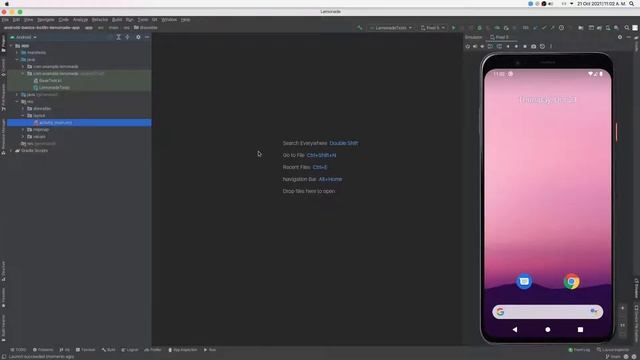640x360 pixels.
Task: Open the Logcat tool window
Action: tap(130, 350)
